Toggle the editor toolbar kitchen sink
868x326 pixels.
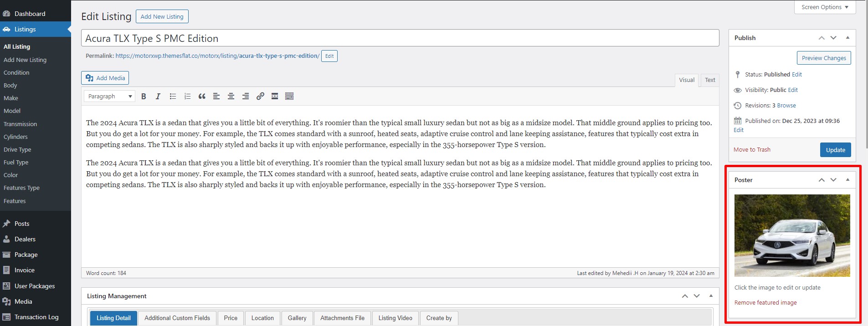(289, 96)
